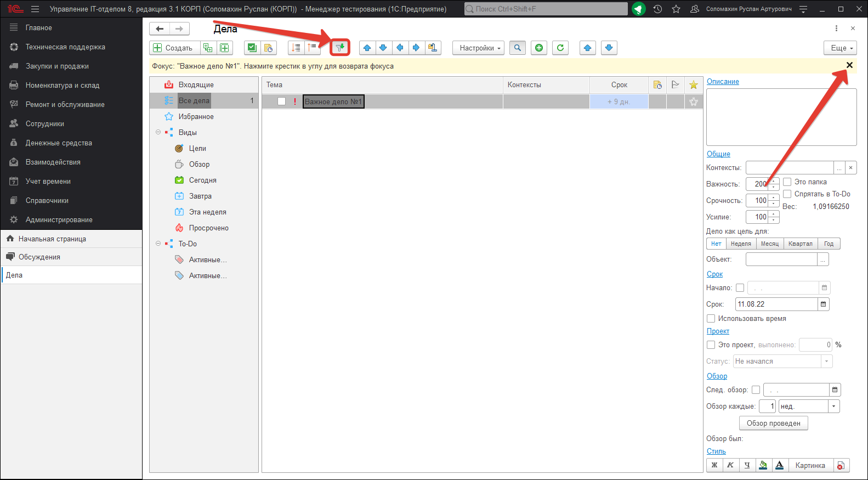Viewport: 868px width, 480px height.
Task: Open the 'нед.' review period dropdown
Action: (x=833, y=406)
